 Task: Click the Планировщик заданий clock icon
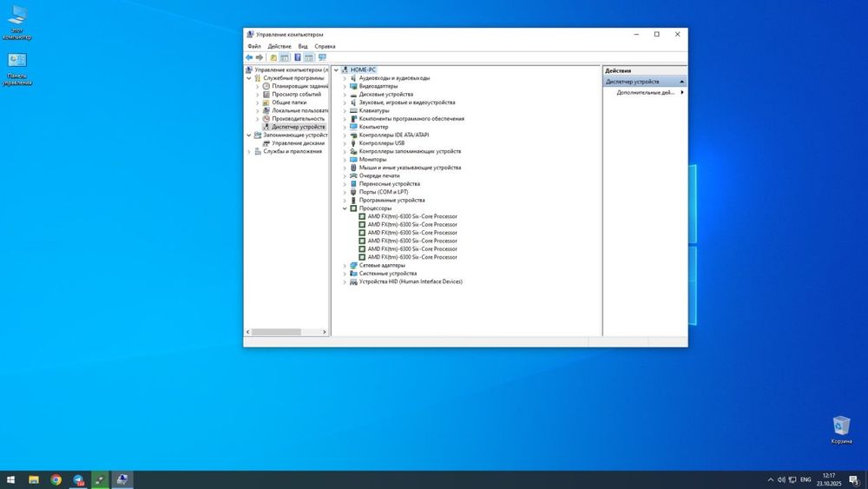(266, 86)
